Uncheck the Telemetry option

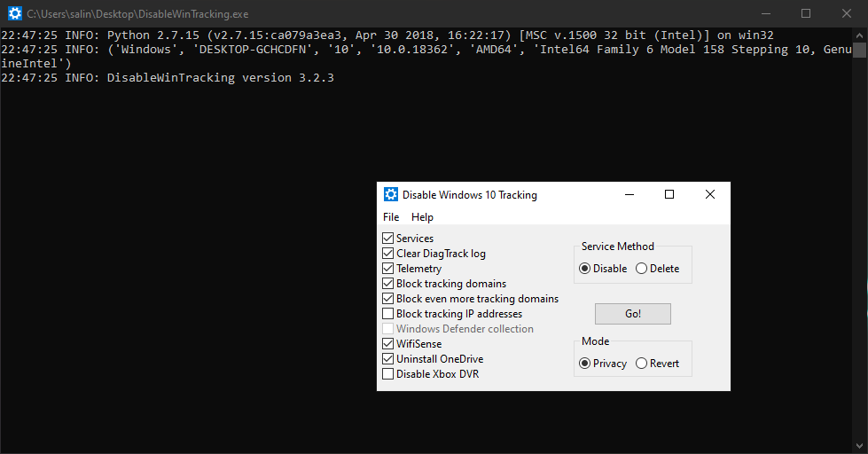point(388,269)
